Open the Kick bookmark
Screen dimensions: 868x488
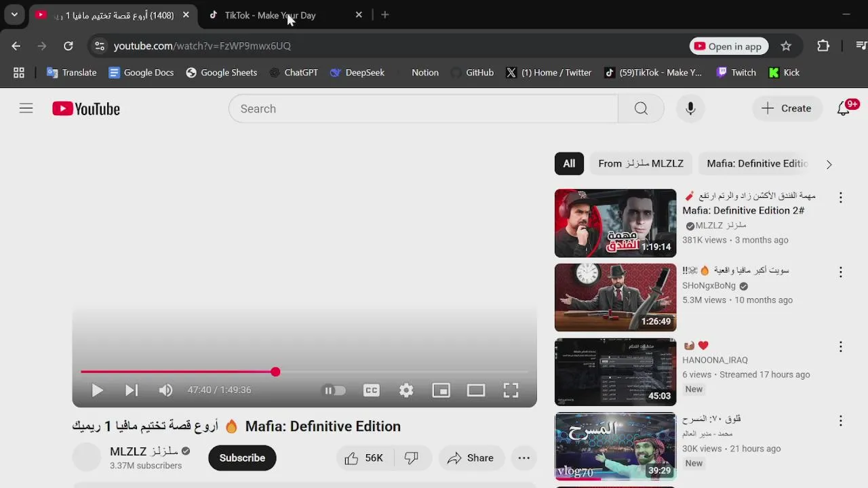(x=784, y=73)
